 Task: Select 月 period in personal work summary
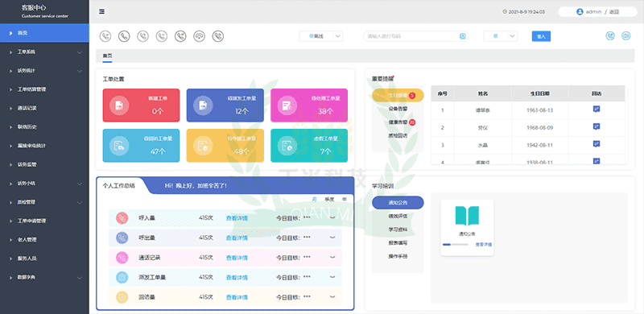tap(314, 199)
